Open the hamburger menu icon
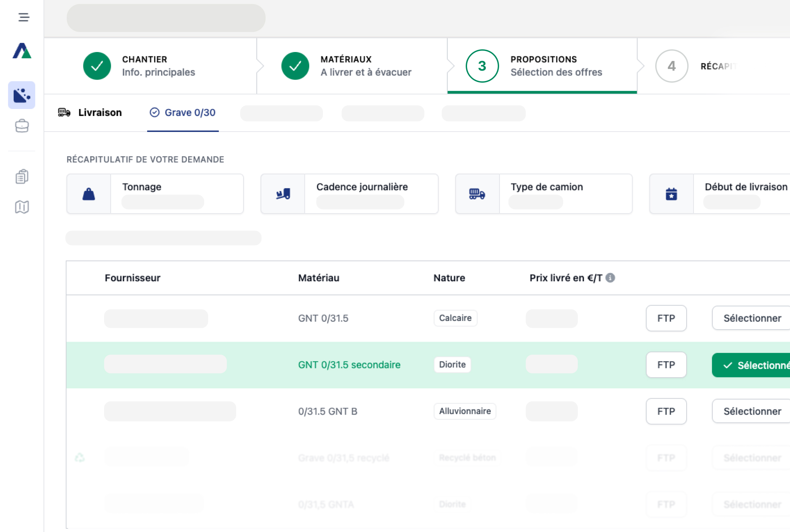Image resolution: width=790 pixels, height=532 pixels. tap(23, 17)
